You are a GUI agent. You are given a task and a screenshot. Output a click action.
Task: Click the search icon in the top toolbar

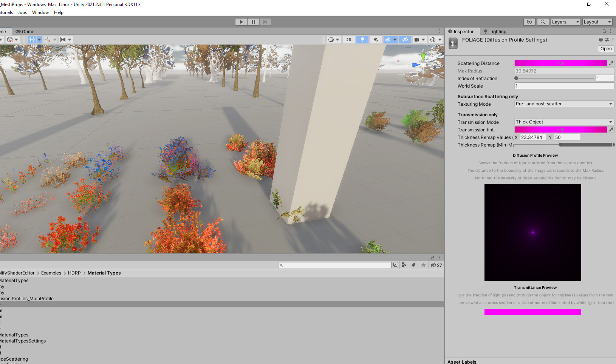[543, 22]
